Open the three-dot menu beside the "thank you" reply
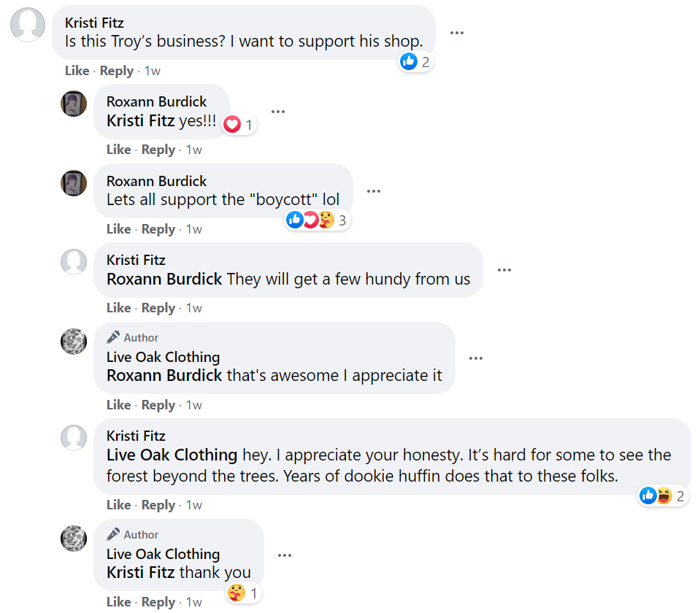The image size is (700, 613). click(x=285, y=555)
